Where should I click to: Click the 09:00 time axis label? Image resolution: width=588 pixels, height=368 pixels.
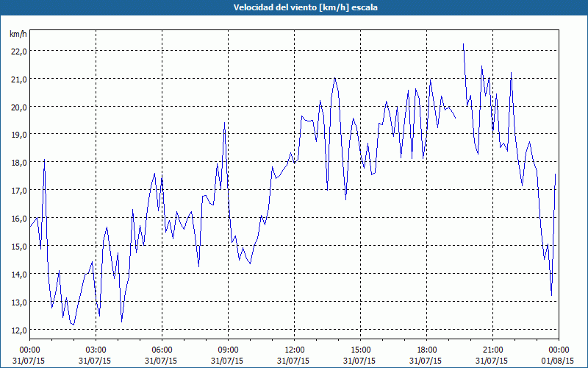[x=228, y=350]
